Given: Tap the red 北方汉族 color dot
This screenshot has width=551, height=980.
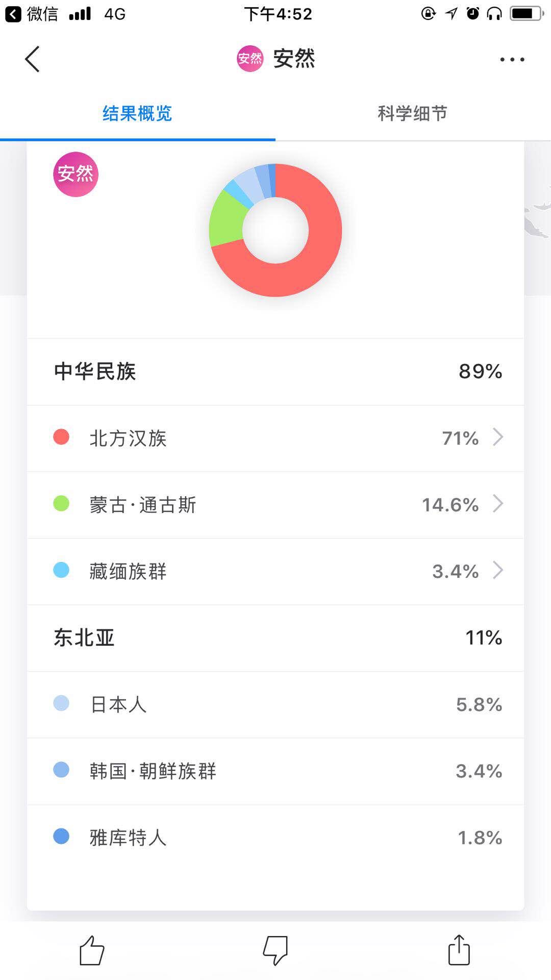Looking at the screenshot, I should (61, 437).
